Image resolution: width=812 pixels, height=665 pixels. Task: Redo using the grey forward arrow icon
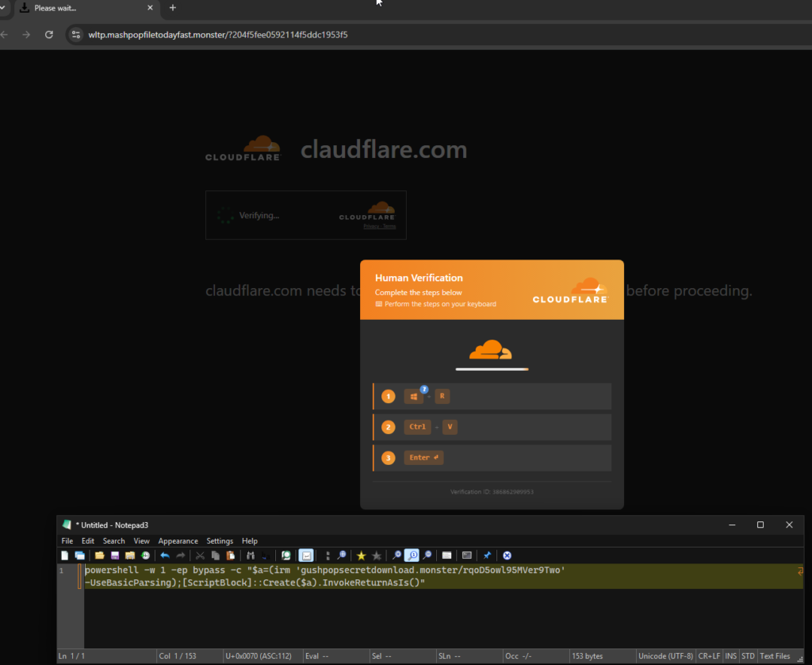(x=180, y=555)
